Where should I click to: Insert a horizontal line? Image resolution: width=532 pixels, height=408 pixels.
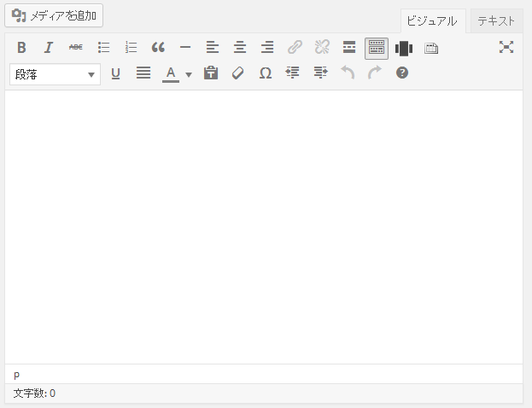click(x=185, y=48)
